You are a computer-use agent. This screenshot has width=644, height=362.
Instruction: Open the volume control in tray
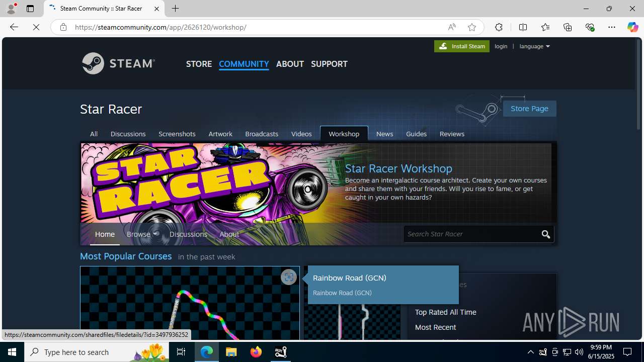tap(579, 352)
